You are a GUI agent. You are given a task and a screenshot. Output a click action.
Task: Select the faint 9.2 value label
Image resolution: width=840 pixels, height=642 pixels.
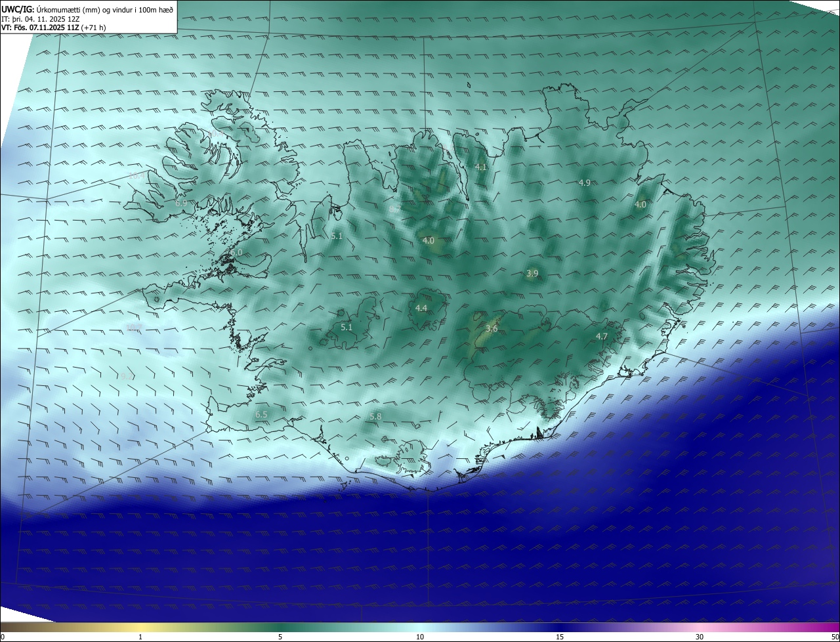(127, 376)
